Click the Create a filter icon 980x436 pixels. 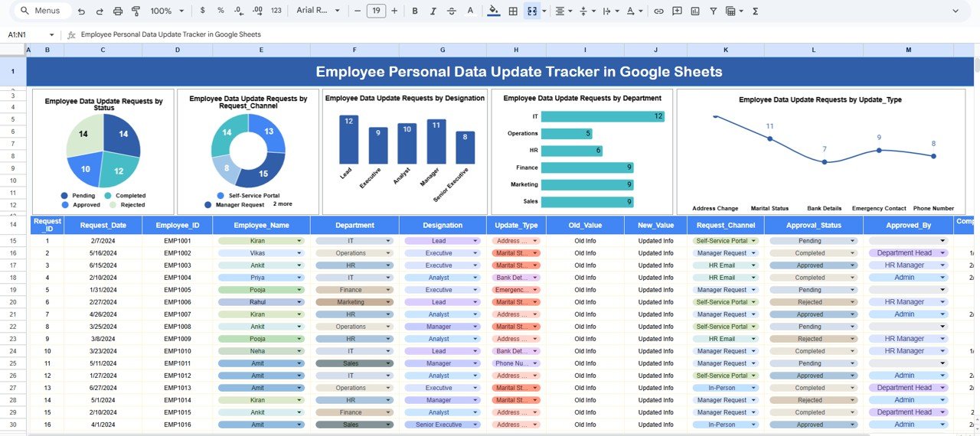click(714, 11)
